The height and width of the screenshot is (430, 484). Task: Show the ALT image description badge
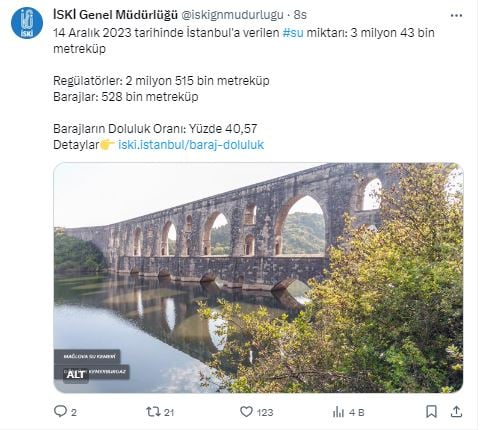tap(76, 375)
